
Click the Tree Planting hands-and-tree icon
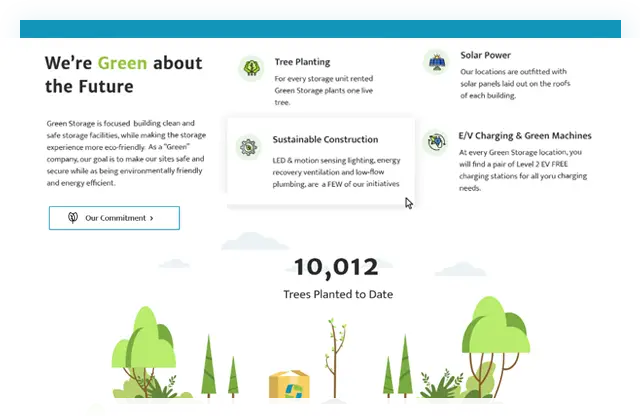click(251, 68)
